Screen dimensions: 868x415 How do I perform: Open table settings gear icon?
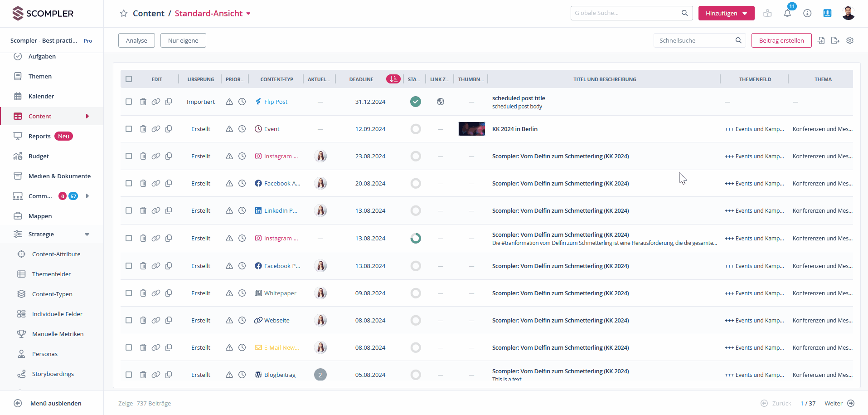point(850,40)
